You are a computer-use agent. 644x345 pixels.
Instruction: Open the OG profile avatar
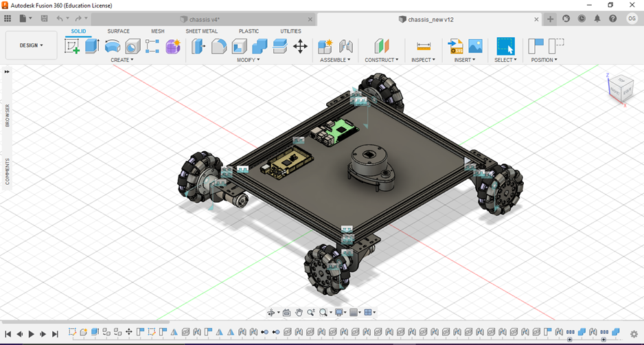[631, 19]
